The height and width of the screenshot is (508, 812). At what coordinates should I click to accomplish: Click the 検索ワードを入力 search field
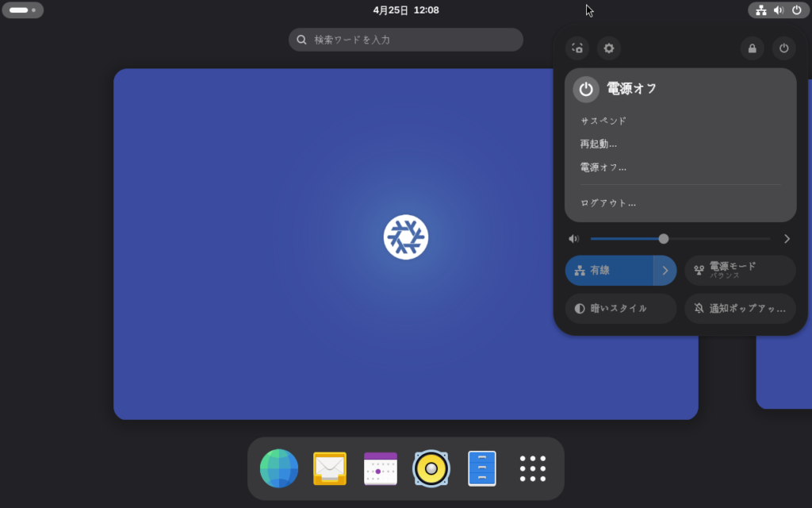coord(406,40)
